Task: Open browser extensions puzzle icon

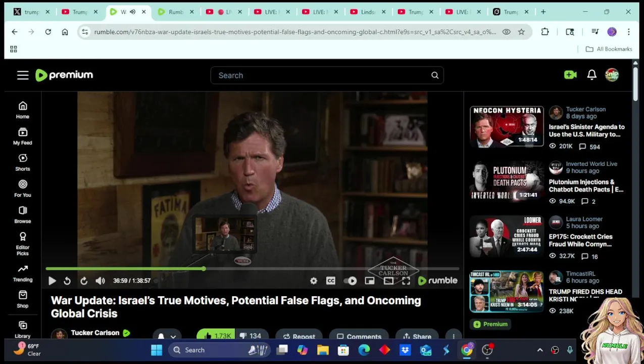Action: tap(545, 32)
